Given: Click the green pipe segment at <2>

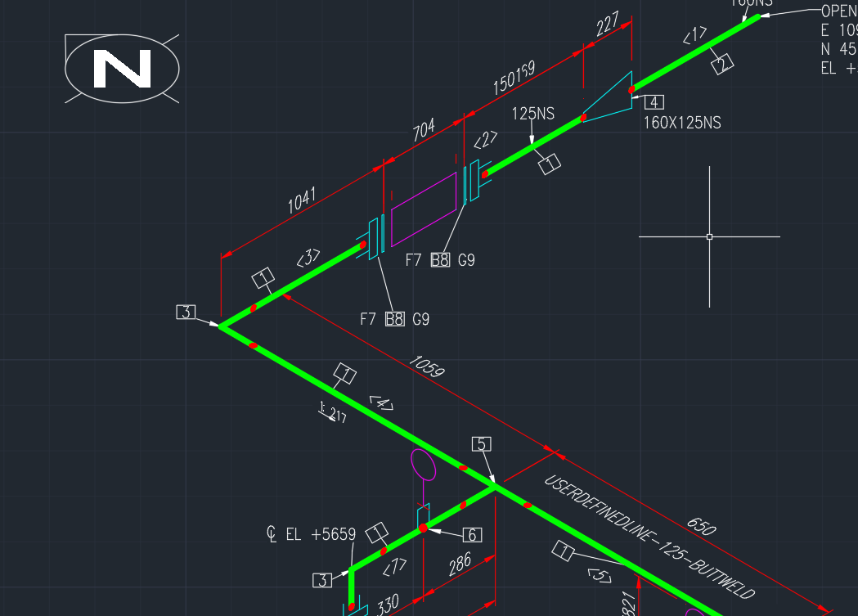Looking at the screenshot, I should coord(534,145).
